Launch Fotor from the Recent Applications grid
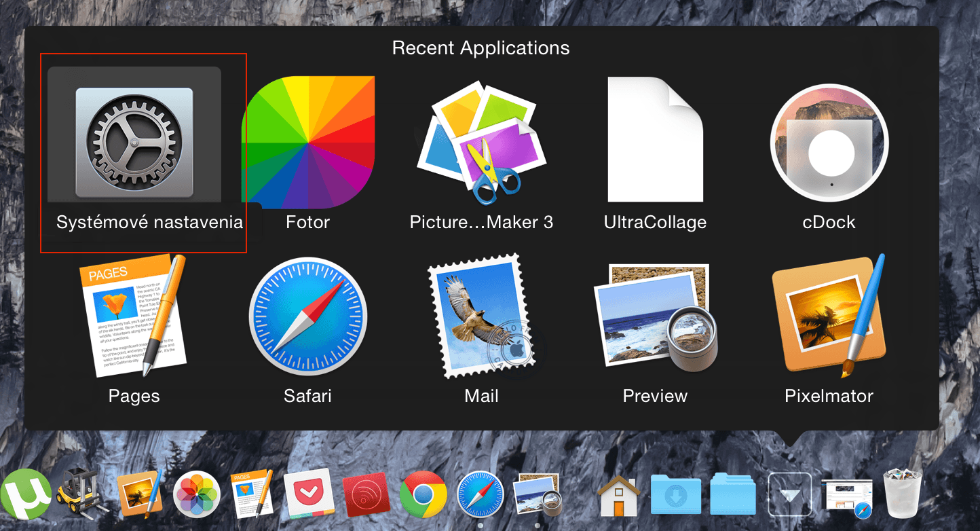 pyautogui.click(x=308, y=142)
